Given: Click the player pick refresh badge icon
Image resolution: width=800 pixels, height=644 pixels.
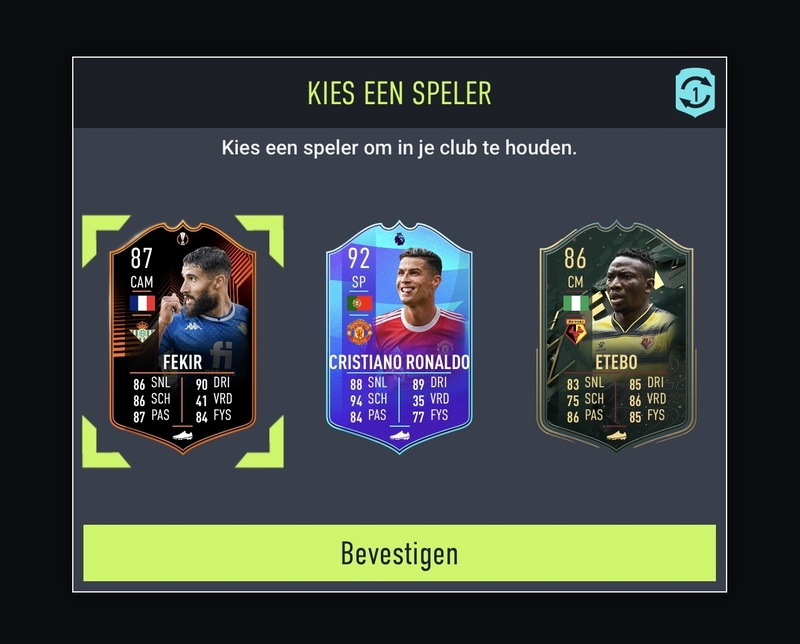Looking at the screenshot, I should [x=695, y=93].
